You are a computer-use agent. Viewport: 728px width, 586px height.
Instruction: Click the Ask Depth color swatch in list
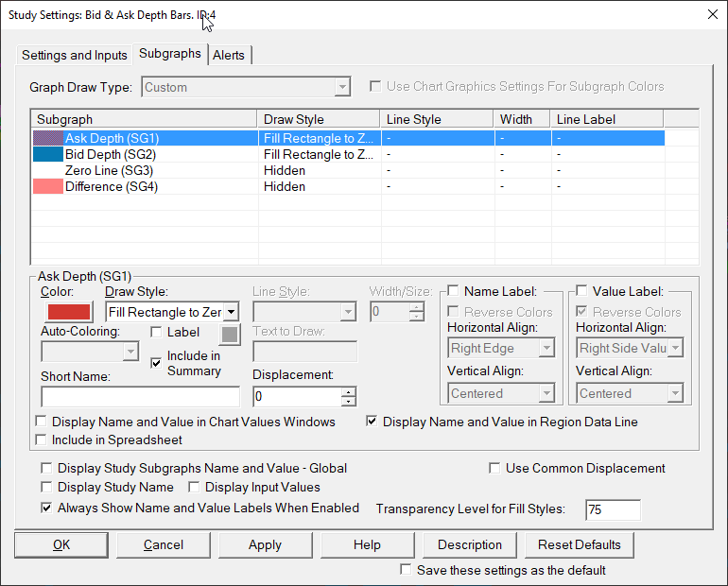pyautogui.click(x=48, y=138)
